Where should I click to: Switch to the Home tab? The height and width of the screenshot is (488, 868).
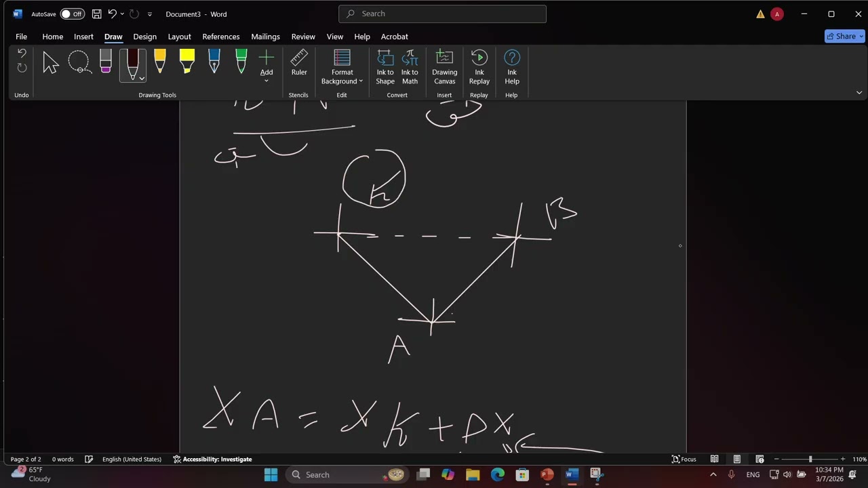[x=52, y=37]
